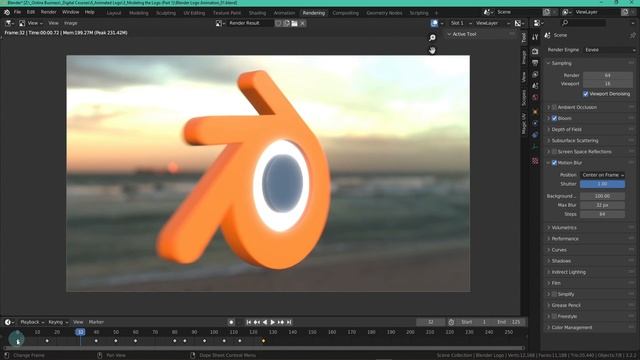This screenshot has height=360, width=640.
Task: Open the Texture properties tab icon
Action: click(535, 161)
